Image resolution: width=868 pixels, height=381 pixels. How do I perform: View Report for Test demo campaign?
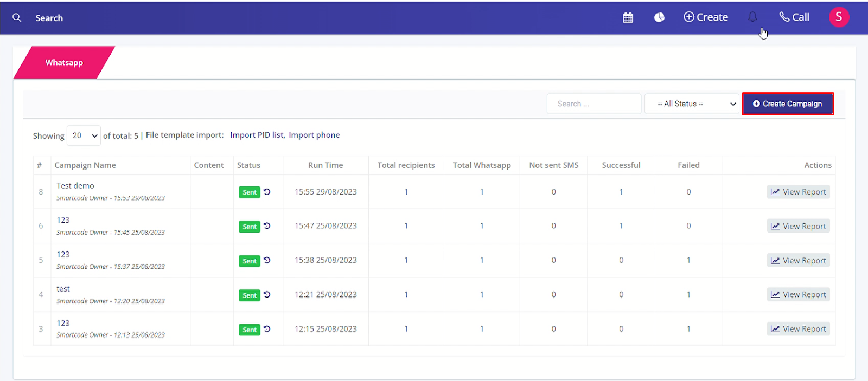pos(798,192)
